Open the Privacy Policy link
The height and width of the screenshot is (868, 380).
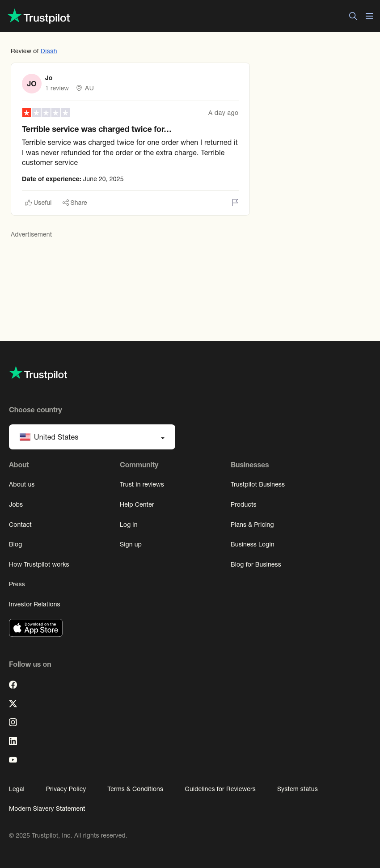point(66,789)
